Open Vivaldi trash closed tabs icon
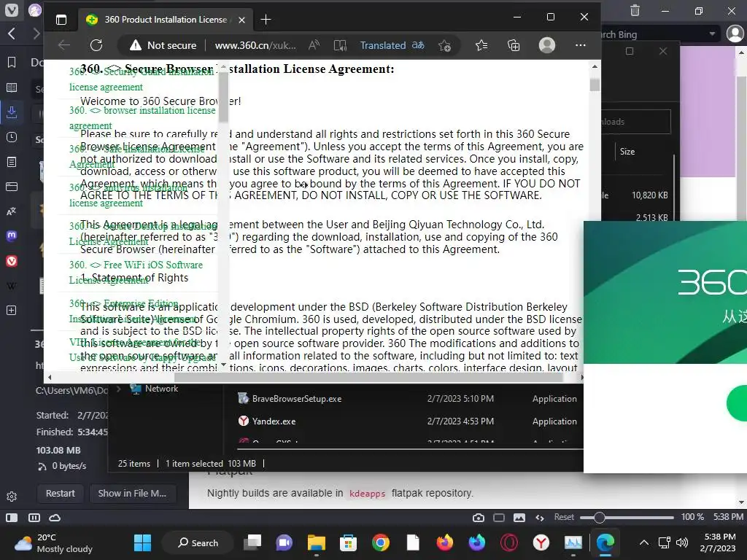 point(635,10)
